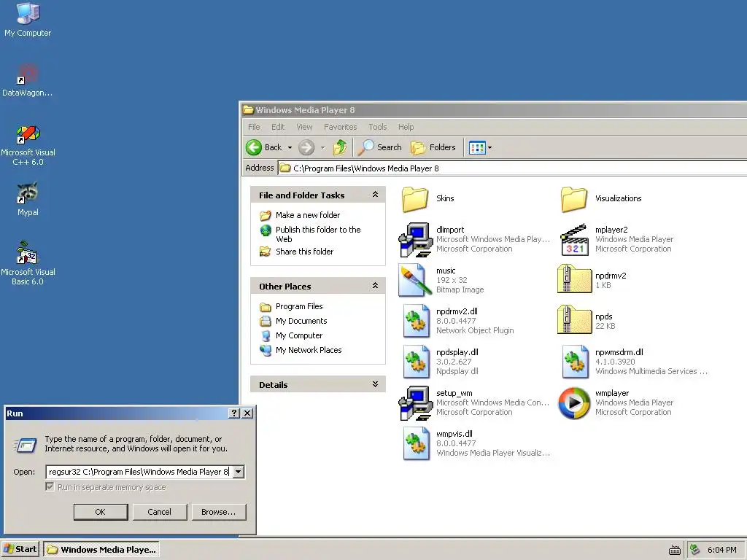Viewport: 747px width, 560px height.
Task: Click the Browse... button in Run dialog
Action: [219, 512]
